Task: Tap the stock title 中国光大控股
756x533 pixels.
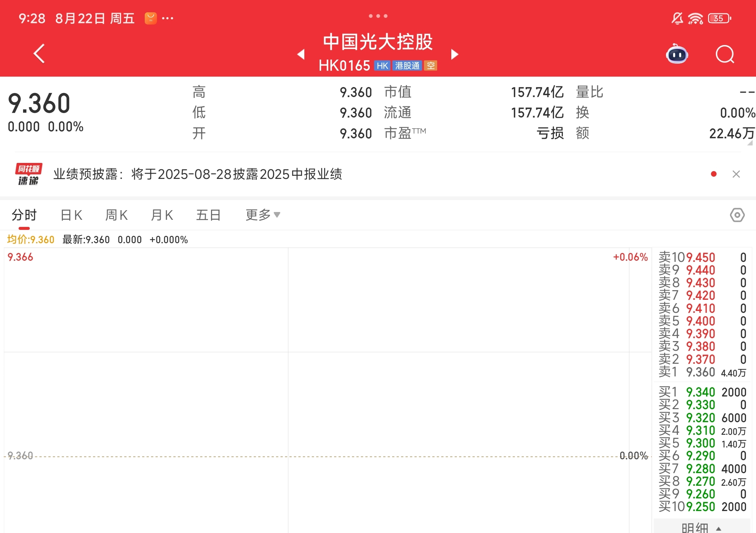Action: [x=378, y=42]
